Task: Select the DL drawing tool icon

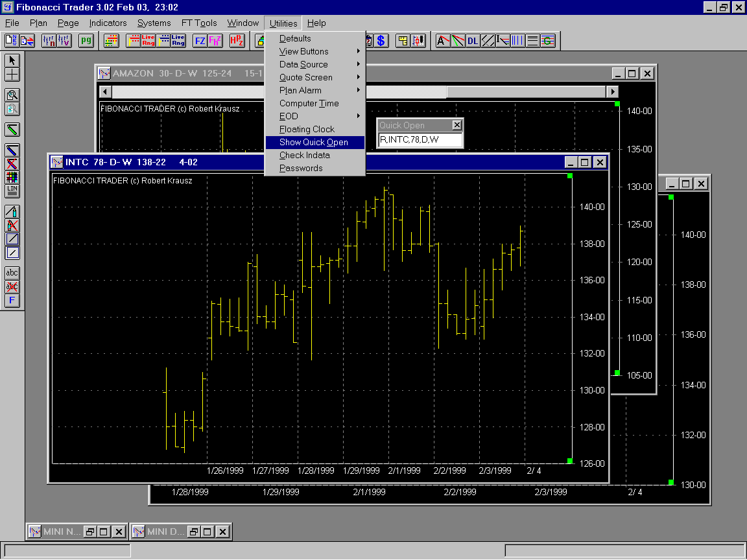Action: tap(473, 41)
